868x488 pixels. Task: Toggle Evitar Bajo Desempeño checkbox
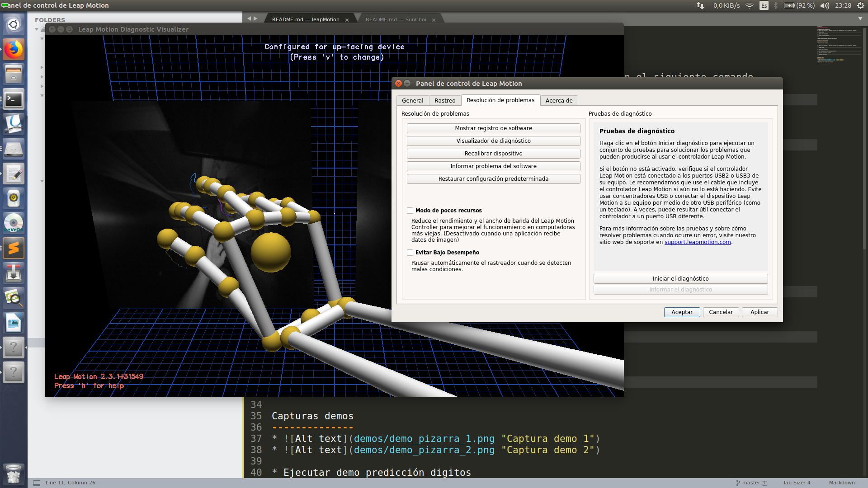pos(410,253)
